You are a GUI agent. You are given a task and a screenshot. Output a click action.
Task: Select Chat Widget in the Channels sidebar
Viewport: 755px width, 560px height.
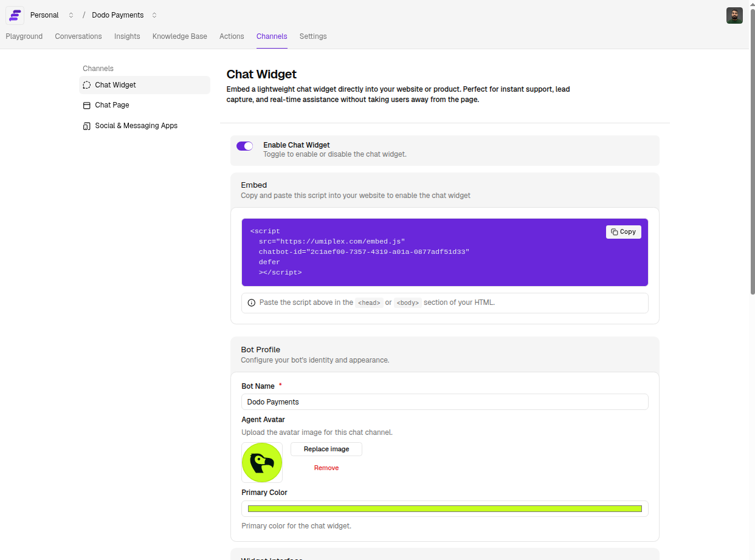point(145,85)
